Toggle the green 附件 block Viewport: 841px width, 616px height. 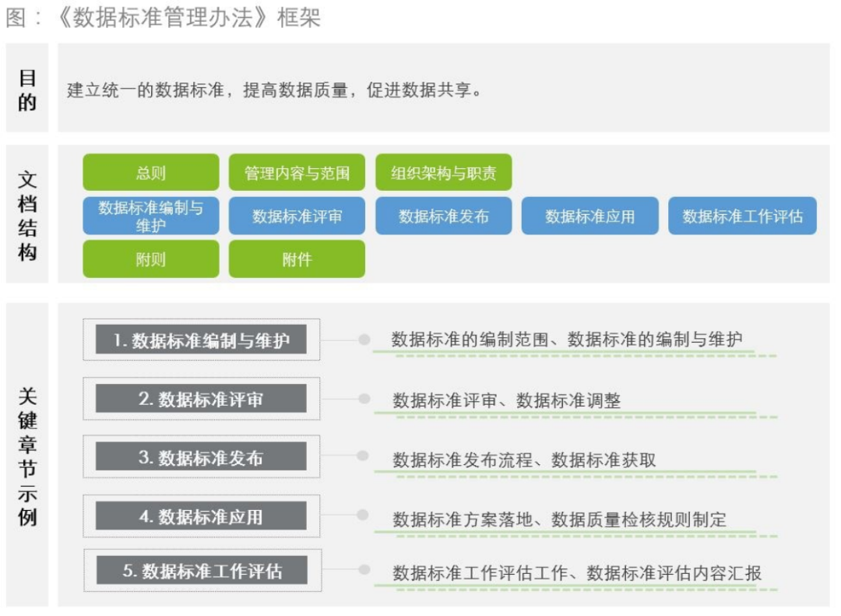pos(297,259)
